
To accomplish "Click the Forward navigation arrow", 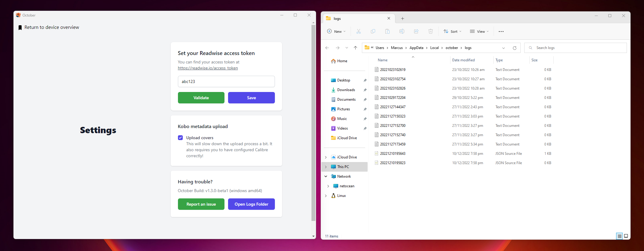I will [338, 48].
